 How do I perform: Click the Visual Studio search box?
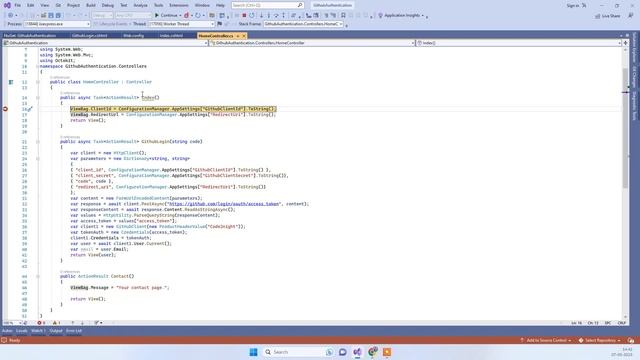(267, 5)
